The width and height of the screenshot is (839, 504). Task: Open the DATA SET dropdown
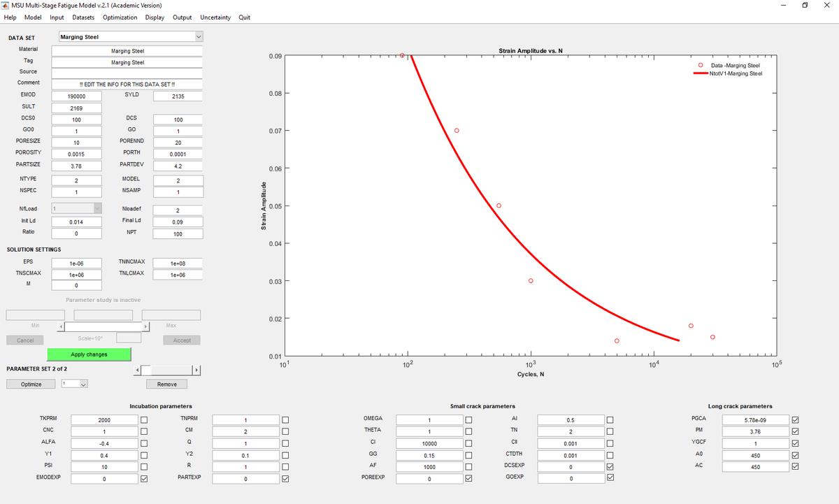(x=130, y=37)
